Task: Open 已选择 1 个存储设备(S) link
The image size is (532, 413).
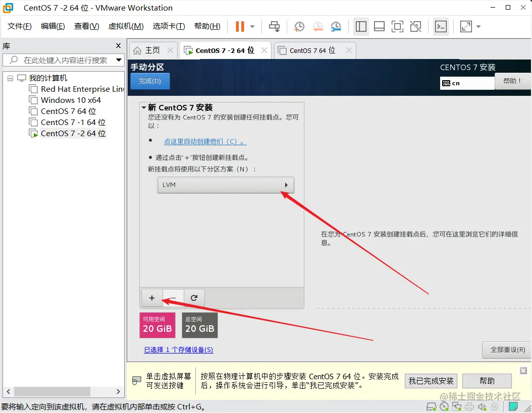Action: click(x=179, y=349)
